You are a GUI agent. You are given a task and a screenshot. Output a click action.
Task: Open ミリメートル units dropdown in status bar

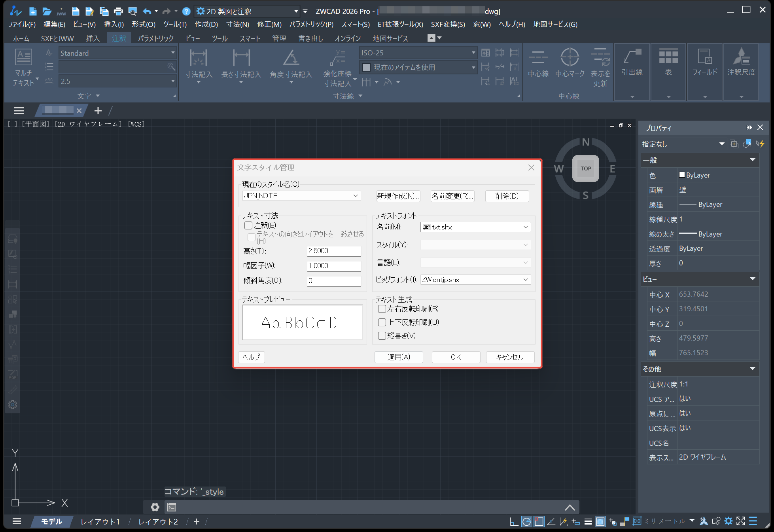[x=692, y=521]
